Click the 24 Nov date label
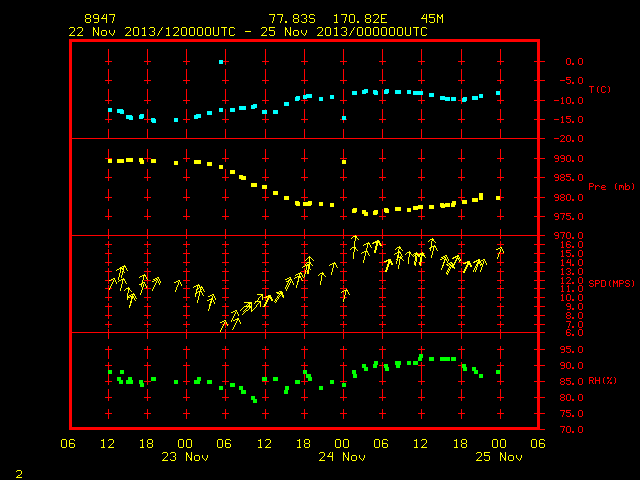The width and height of the screenshot is (640, 480). click(342, 457)
